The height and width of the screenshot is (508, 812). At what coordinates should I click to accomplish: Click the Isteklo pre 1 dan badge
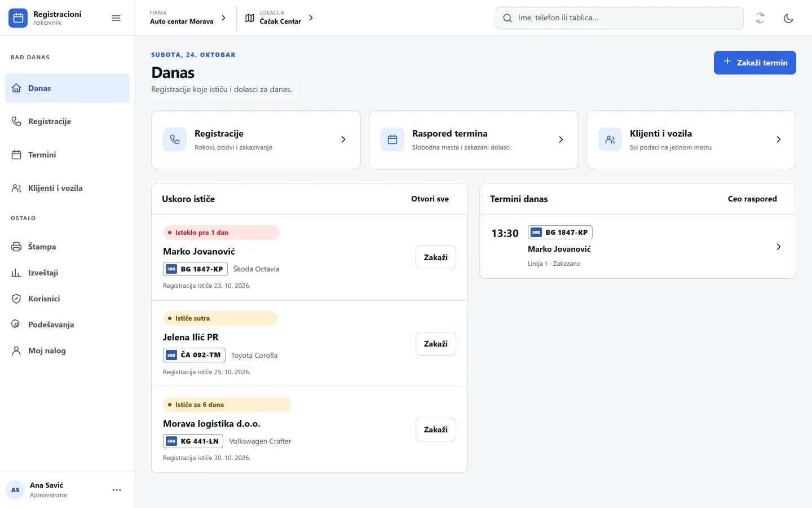tap(221, 233)
